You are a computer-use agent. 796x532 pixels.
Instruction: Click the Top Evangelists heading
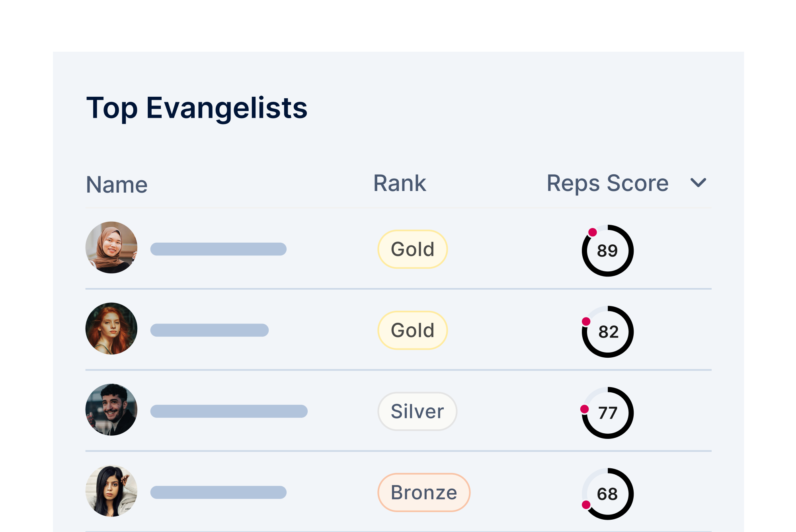(197, 108)
